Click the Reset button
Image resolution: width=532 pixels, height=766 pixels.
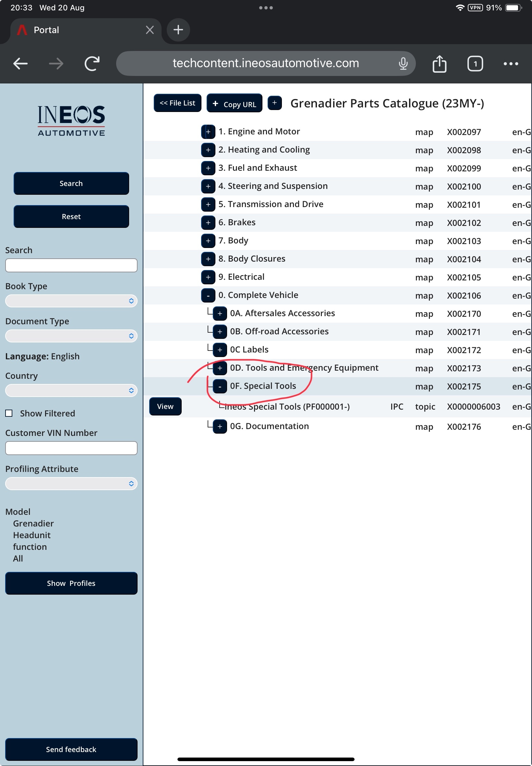tap(71, 216)
